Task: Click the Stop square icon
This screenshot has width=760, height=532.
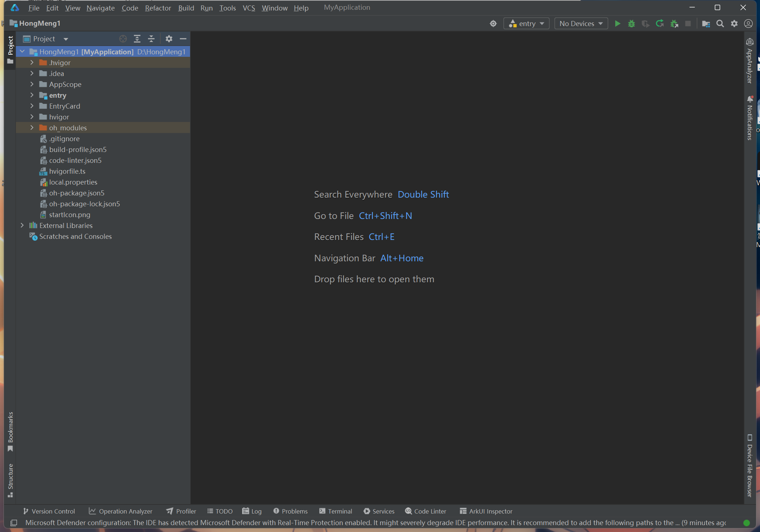Action: [x=688, y=24]
